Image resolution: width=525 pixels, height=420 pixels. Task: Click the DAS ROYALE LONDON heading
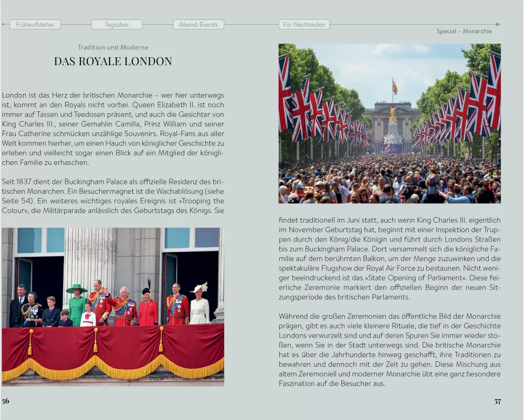pos(113,61)
